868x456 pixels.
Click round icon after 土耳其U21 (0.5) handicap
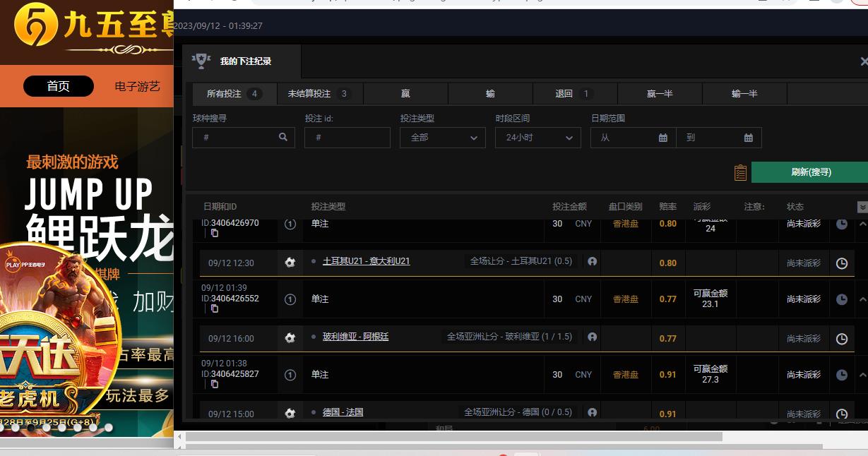pyautogui.click(x=592, y=261)
